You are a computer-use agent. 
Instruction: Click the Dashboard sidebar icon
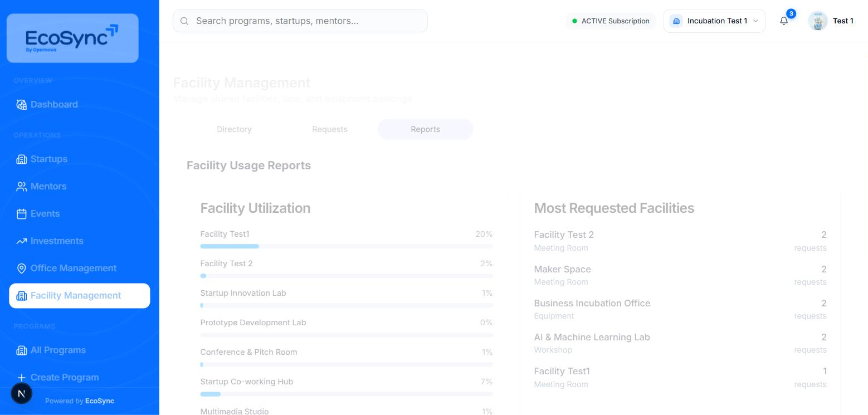(22, 105)
